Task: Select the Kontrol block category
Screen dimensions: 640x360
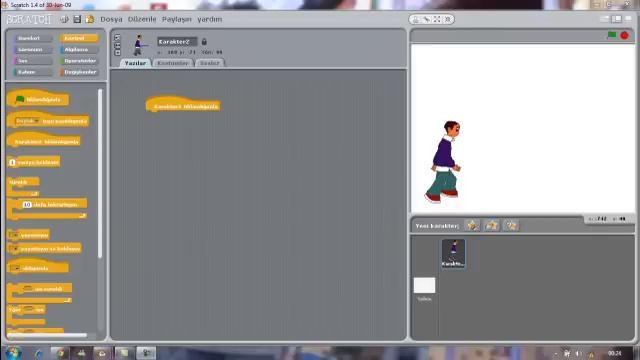Action: click(79, 38)
